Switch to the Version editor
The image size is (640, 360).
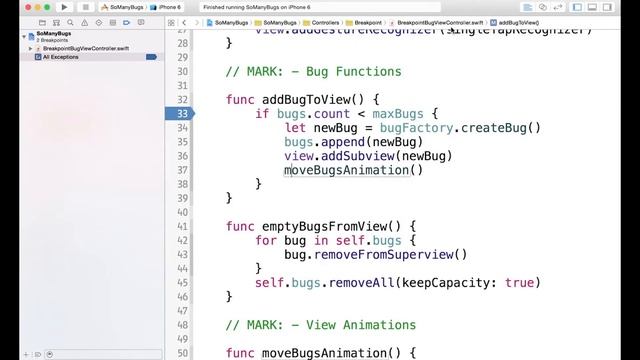click(558, 7)
